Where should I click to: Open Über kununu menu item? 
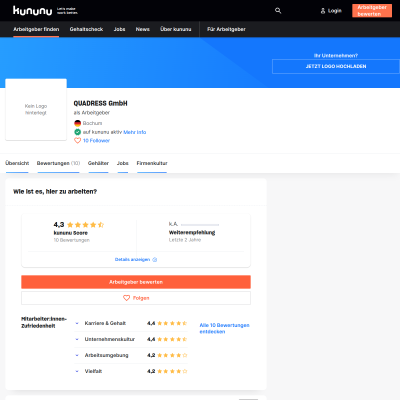click(176, 29)
